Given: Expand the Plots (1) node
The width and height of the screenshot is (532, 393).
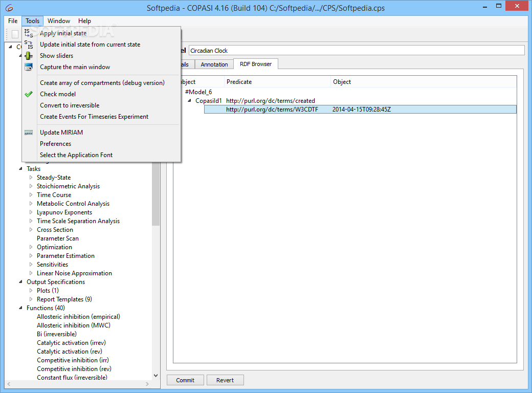Looking at the screenshot, I should pyautogui.click(x=31, y=291).
